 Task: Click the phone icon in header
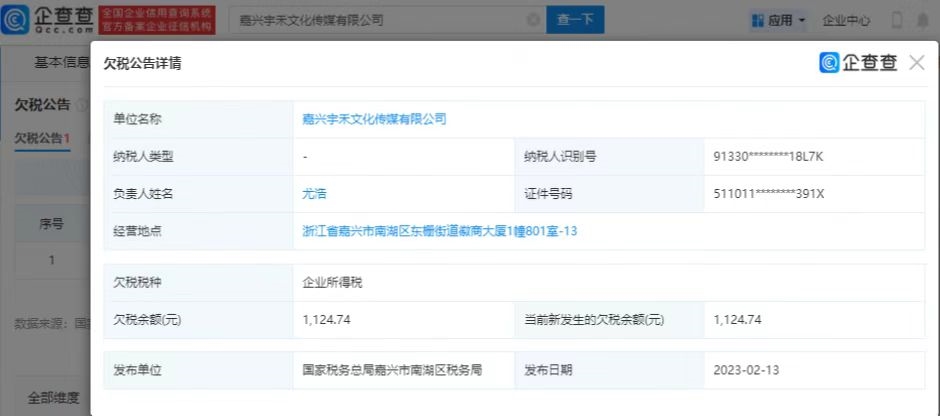point(897,20)
